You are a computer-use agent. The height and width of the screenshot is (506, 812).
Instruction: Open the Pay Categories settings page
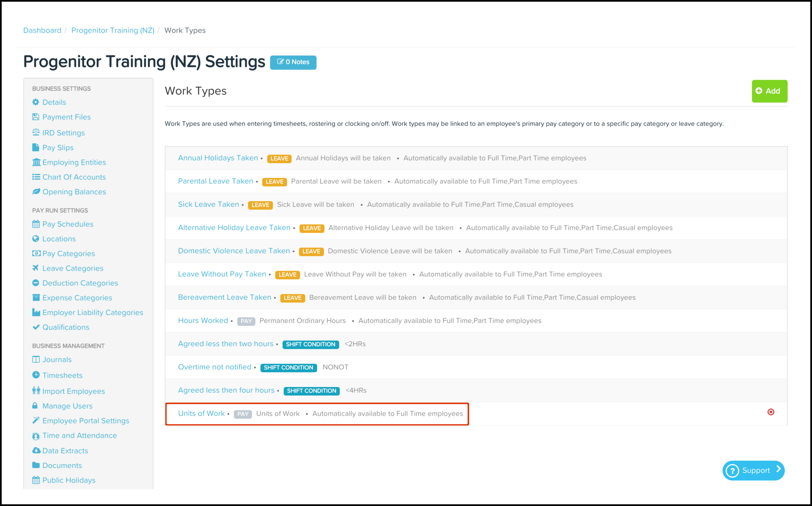coord(69,254)
